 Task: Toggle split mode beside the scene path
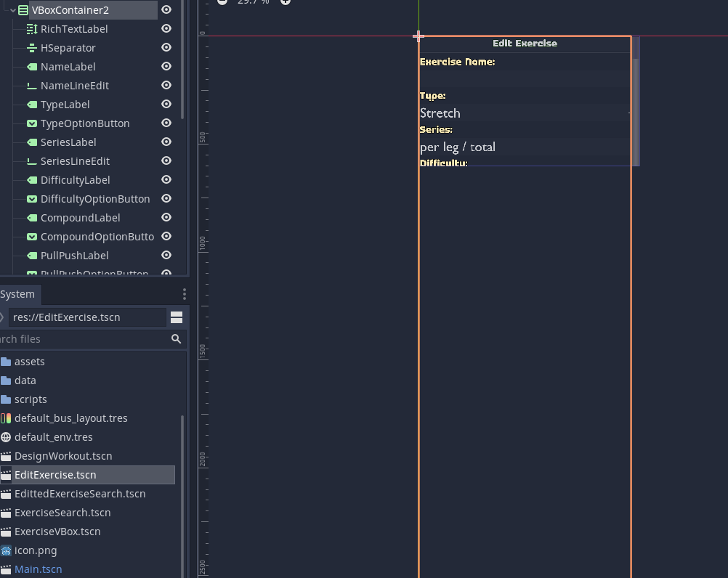(177, 317)
